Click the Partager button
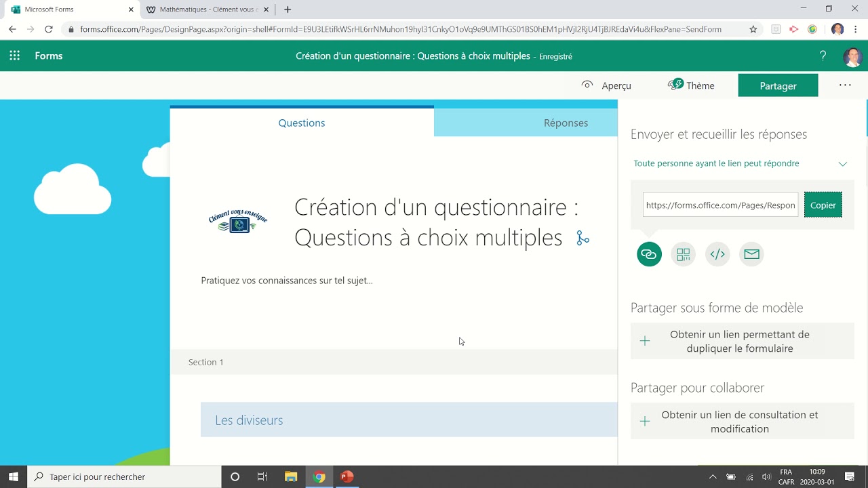The image size is (868, 488). pos(778,85)
